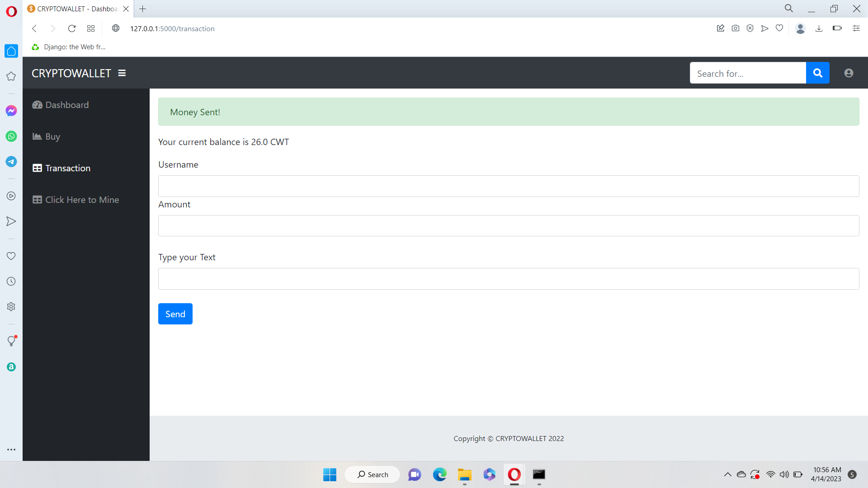868x488 pixels.
Task: Open the Easy Setup panel
Action: pos(856,28)
